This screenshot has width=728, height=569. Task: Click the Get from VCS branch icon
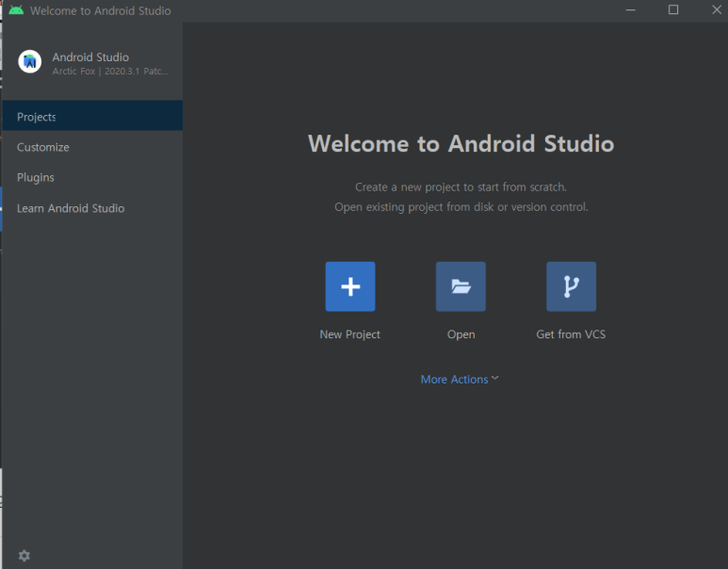[x=571, y=286]
